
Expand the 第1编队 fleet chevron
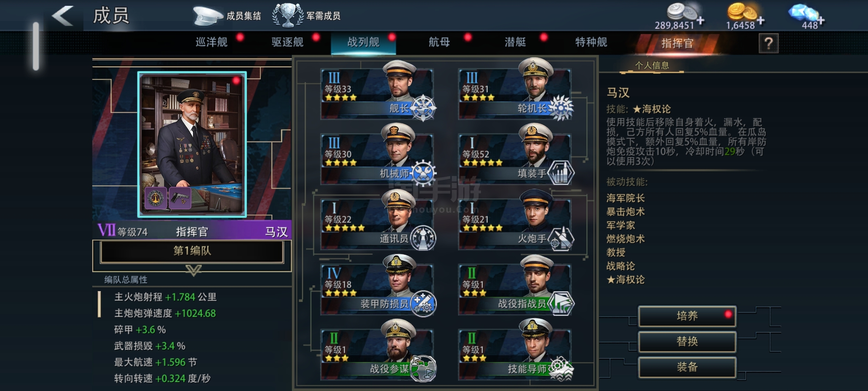[x=193, y=270]
